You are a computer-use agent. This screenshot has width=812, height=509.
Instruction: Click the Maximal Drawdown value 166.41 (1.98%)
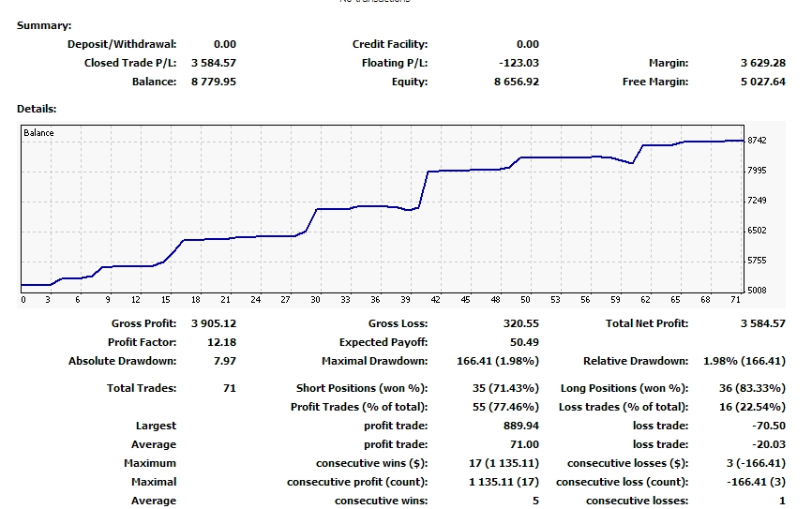498,361
